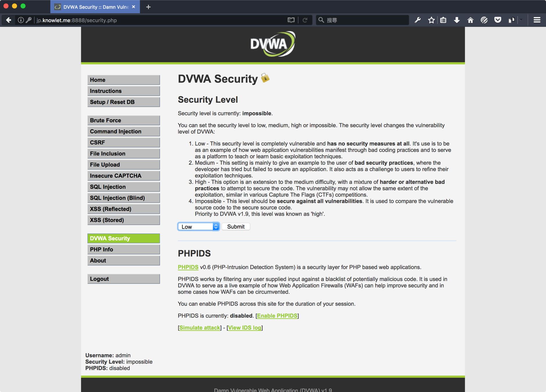The height and width of the screenshot is (392, 546).
Task: Open developer tools wrench icon
Action: [x=418, y=20]
